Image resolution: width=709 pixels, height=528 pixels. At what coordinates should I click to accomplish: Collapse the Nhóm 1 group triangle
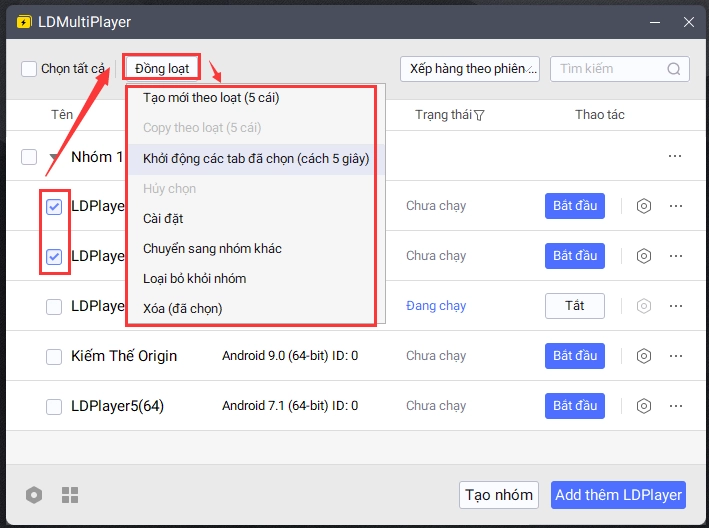pos(54,157)
